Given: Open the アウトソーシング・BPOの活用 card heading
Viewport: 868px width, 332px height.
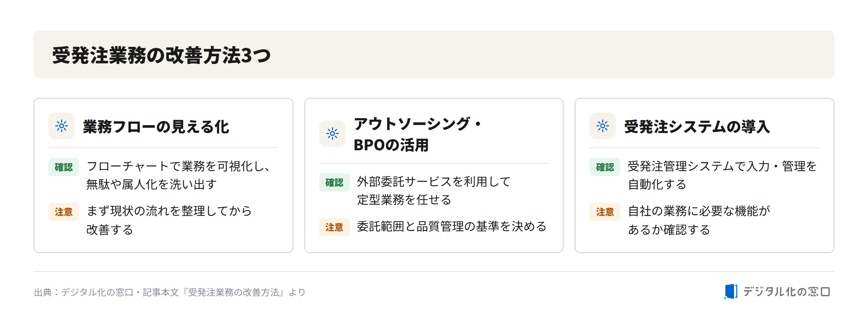Looking at the screenshot, I should click(x=418, y=134).
